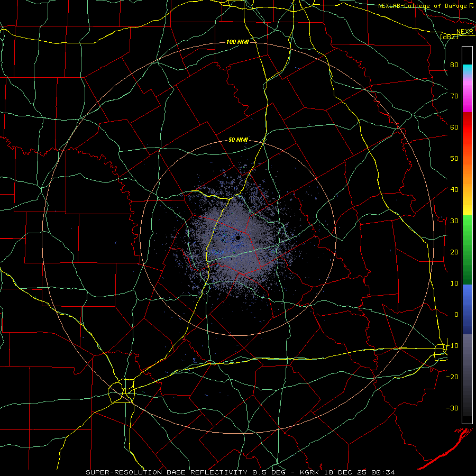Click the orange segment of the color bar
The image size is (476, 476).
coord(467,173)
